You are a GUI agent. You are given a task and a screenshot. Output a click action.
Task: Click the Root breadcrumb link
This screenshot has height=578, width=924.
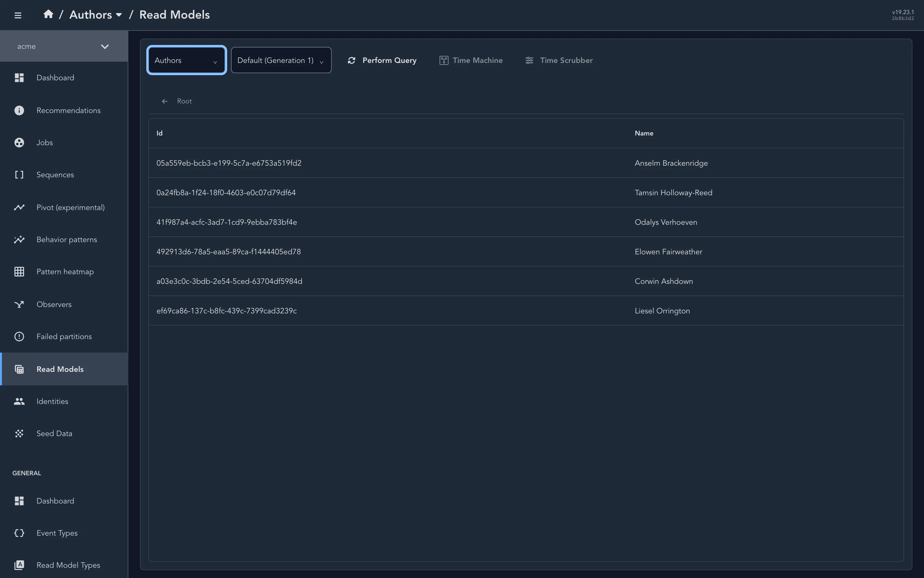184,101
